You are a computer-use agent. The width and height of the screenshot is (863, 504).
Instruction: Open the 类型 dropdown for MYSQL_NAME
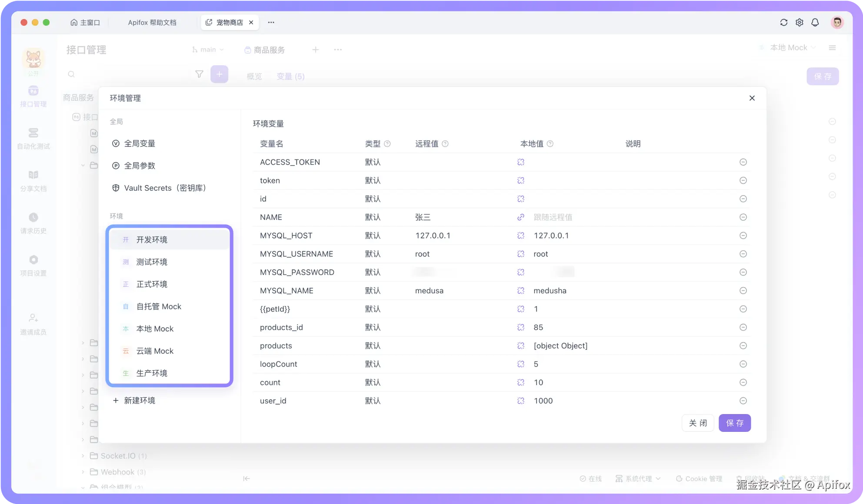(x=373, y=291)
